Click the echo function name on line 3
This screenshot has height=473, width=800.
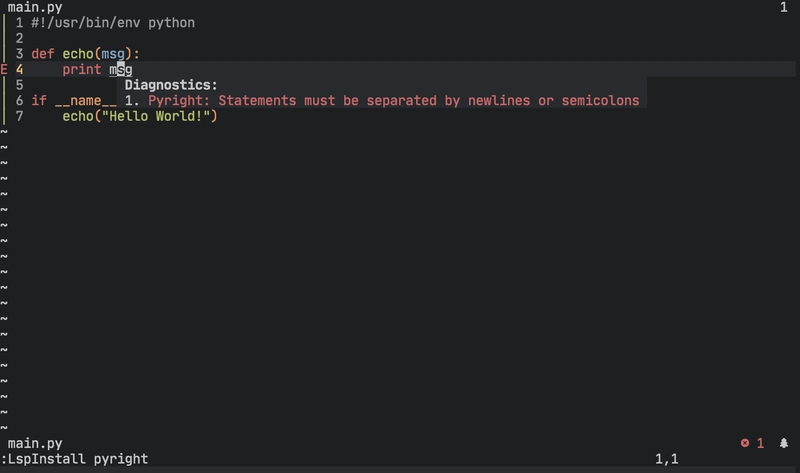click(x=78, y=54)
